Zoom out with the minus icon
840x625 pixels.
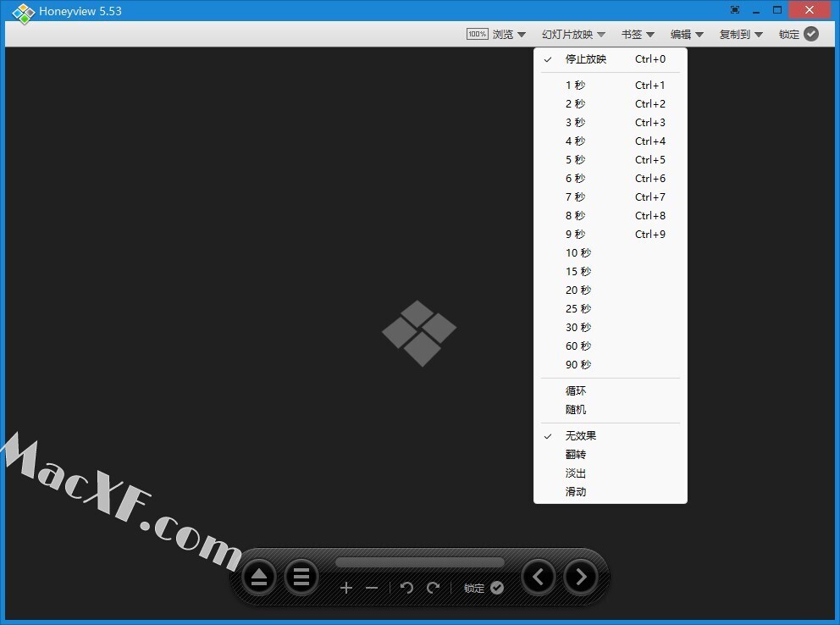pos(372,588)
